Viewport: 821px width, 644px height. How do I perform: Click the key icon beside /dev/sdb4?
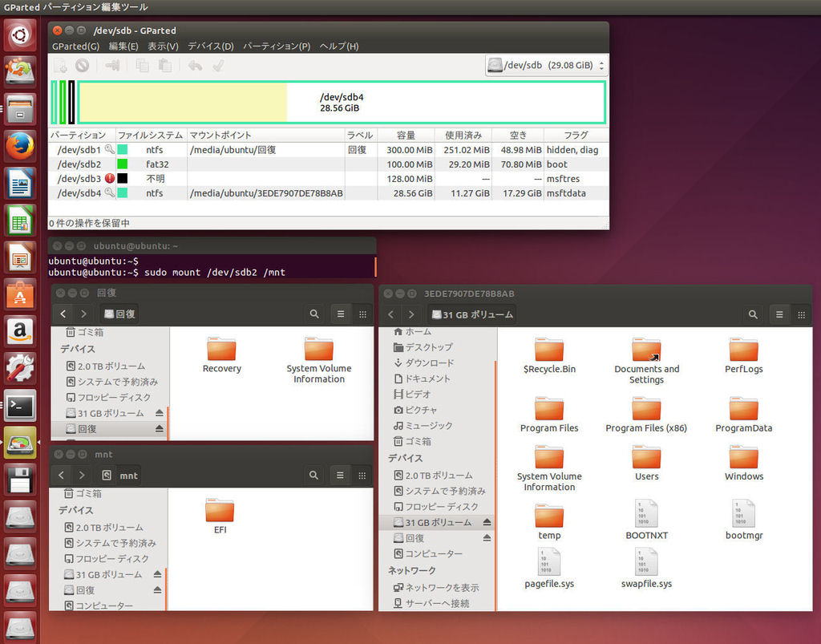[109, 192]
